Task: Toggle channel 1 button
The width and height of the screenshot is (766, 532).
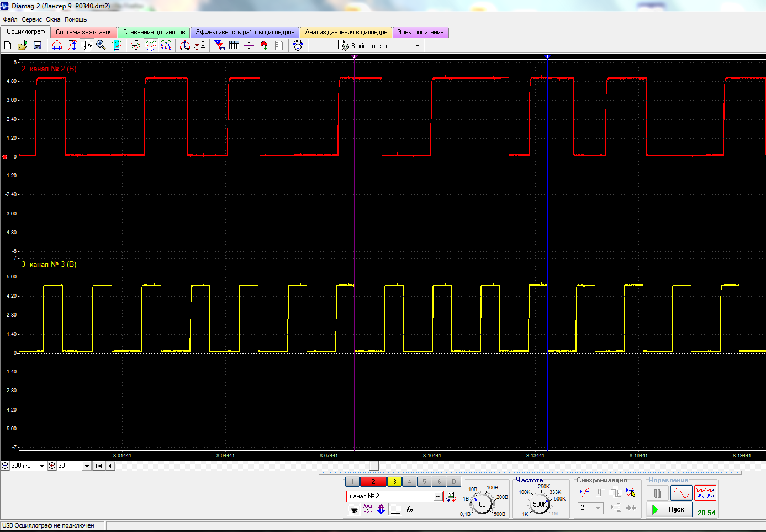Action: coord(352,482)
